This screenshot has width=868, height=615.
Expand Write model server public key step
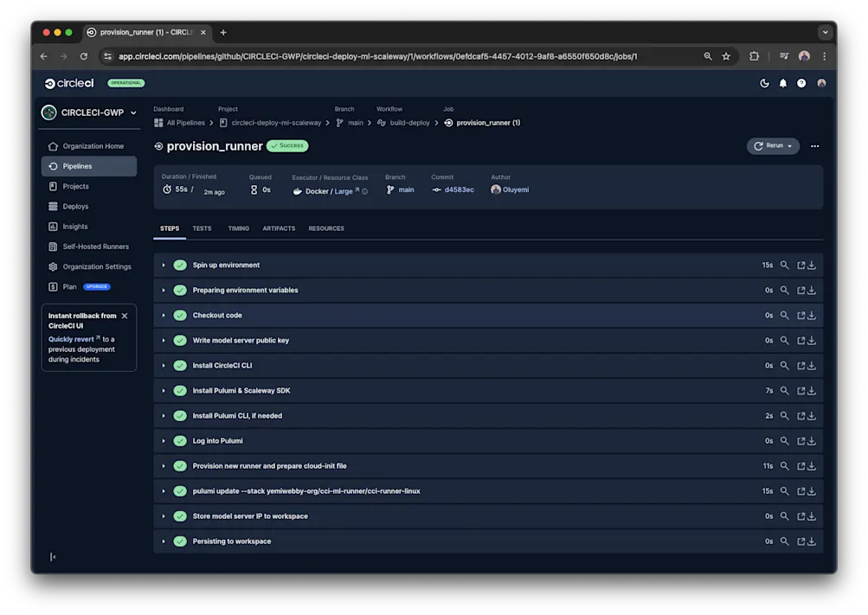coord(164,341)
